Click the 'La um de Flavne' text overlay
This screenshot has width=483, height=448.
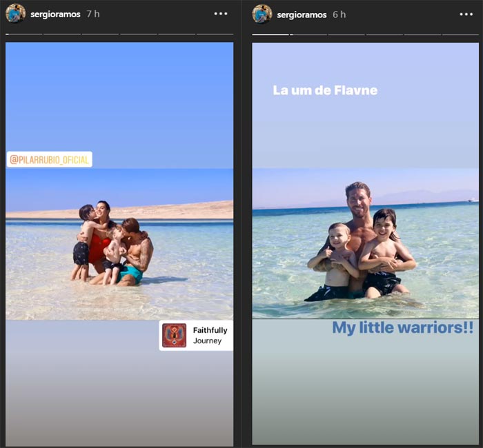click(325, 90)
